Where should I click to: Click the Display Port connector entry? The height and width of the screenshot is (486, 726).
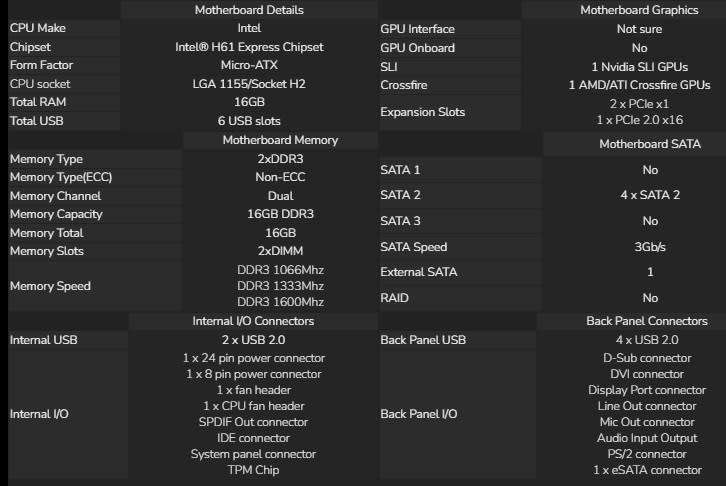pos(646,390)
